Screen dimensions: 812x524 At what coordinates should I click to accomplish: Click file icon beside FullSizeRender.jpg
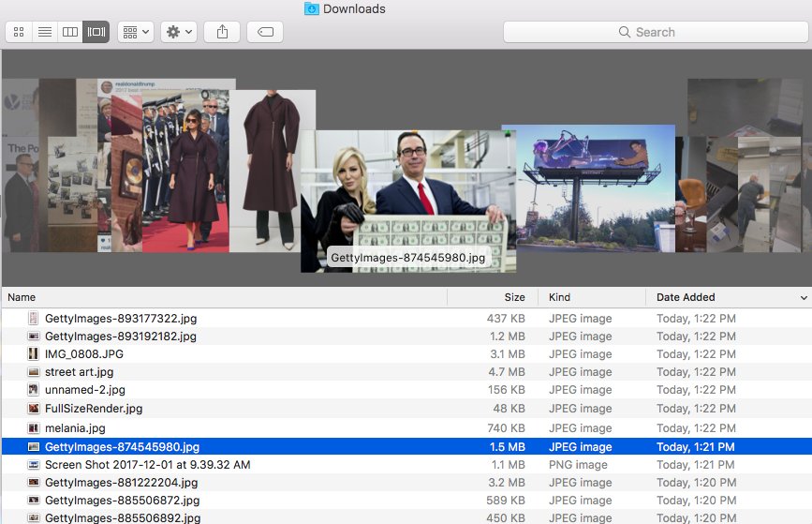(x=34, y=409)
